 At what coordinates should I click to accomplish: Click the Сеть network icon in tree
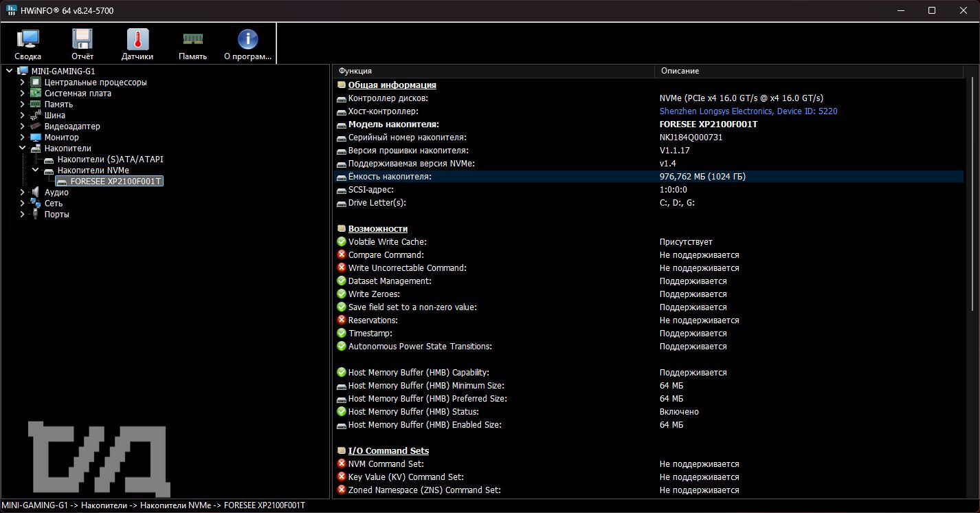pyautogui.click(x=36, y=204)
